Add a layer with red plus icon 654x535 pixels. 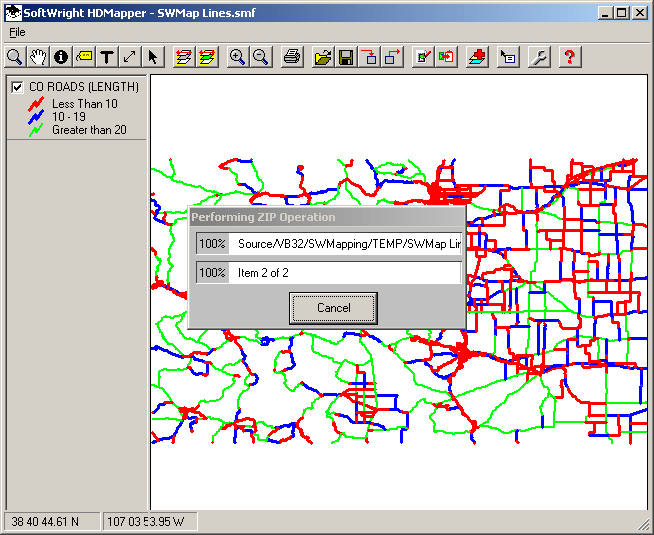477,57
